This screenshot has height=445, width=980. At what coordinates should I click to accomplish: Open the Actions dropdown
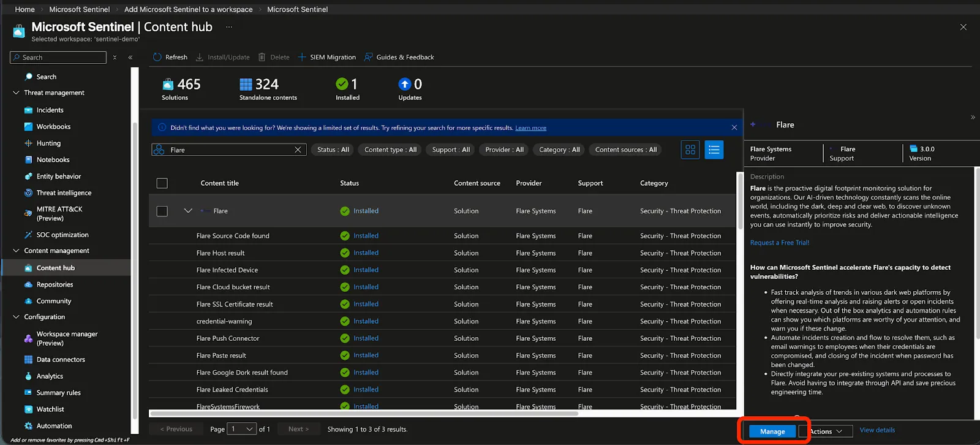[826, 432]
